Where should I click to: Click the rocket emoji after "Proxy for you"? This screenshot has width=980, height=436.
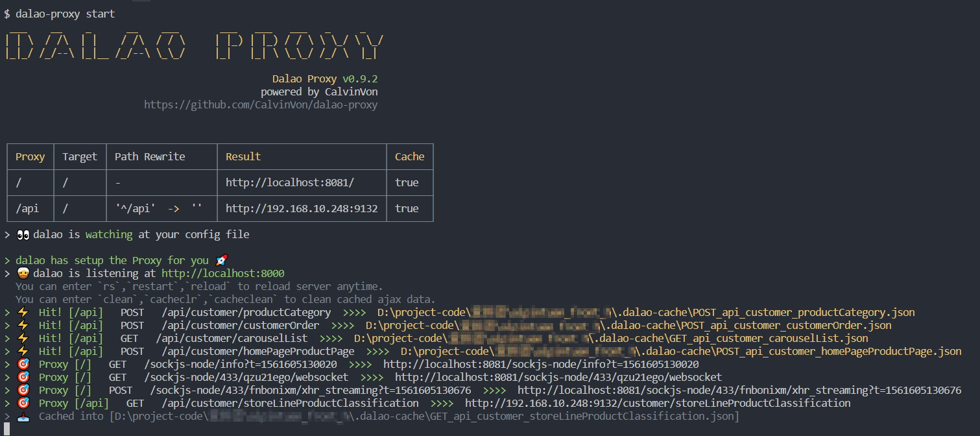click(221, 260)
